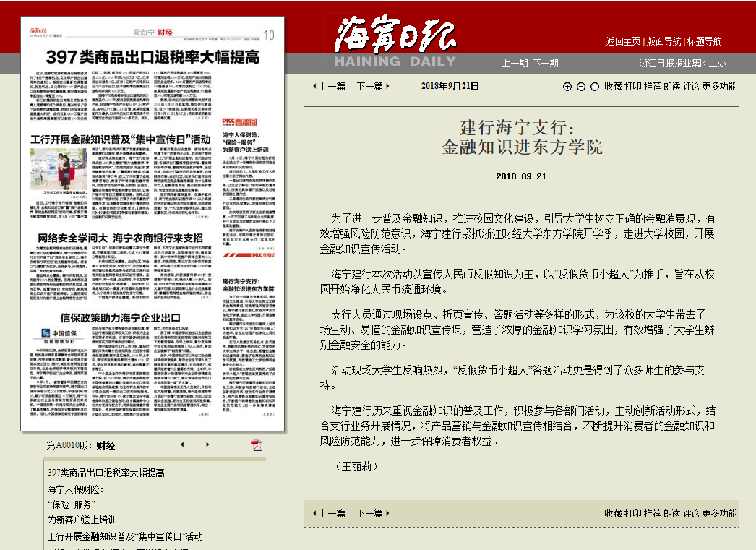Click the shrink text minus icon
This screenshot has width=756, height=550.
pos(581,87)
